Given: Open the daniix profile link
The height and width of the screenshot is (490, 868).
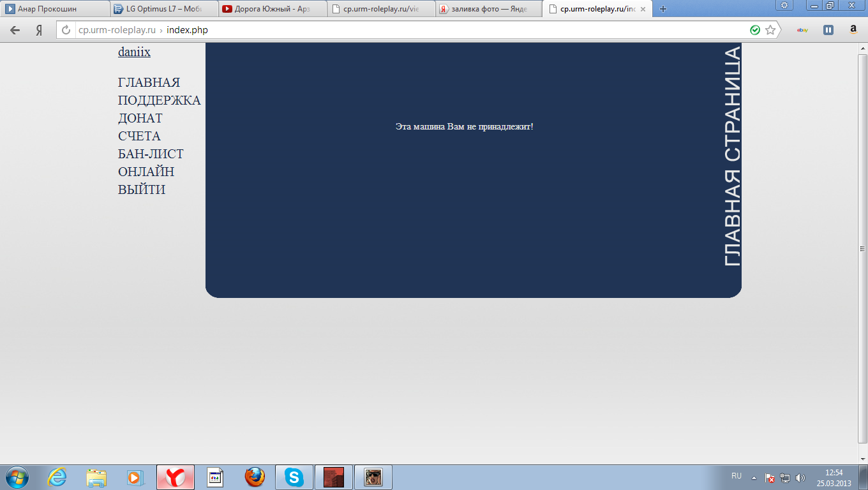Looking at the screenshot, I should click(x=134, y=52).
